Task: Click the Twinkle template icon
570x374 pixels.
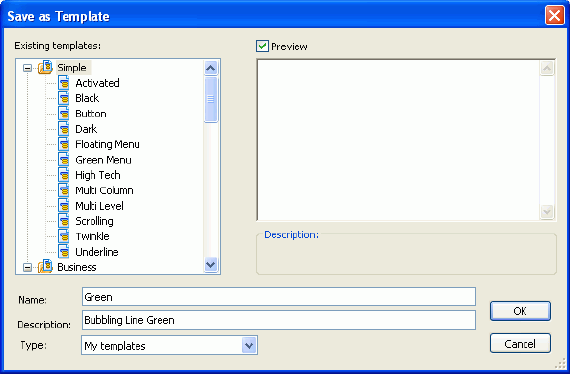Action: [64, 236]
